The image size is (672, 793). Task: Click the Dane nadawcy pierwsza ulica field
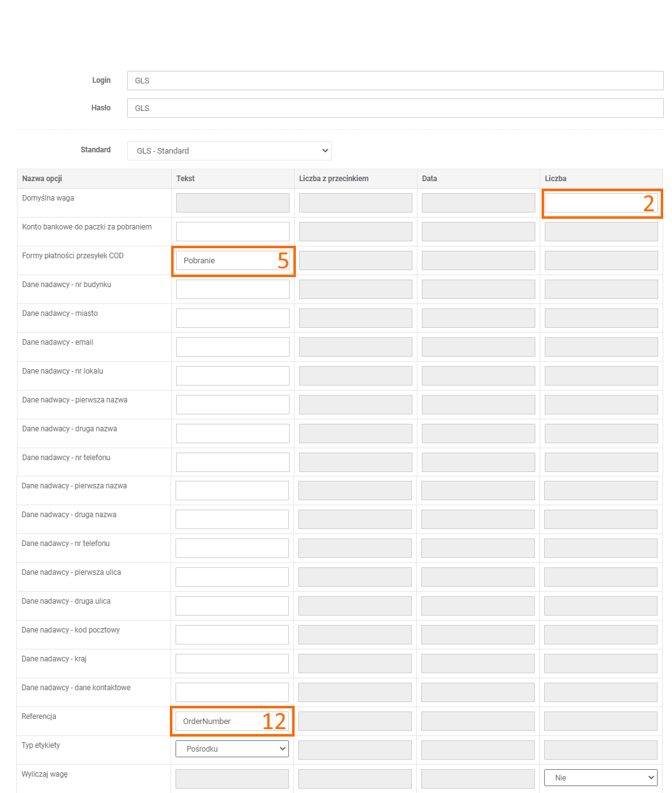click(232, 577)
